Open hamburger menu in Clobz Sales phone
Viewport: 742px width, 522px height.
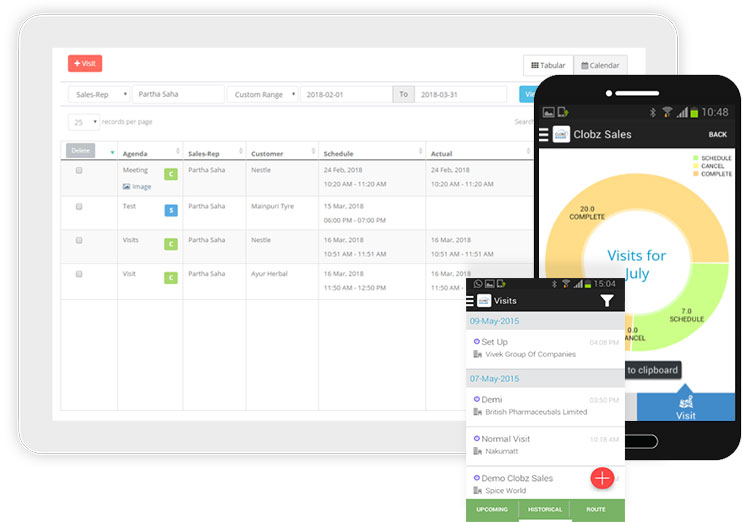[544, 134]
